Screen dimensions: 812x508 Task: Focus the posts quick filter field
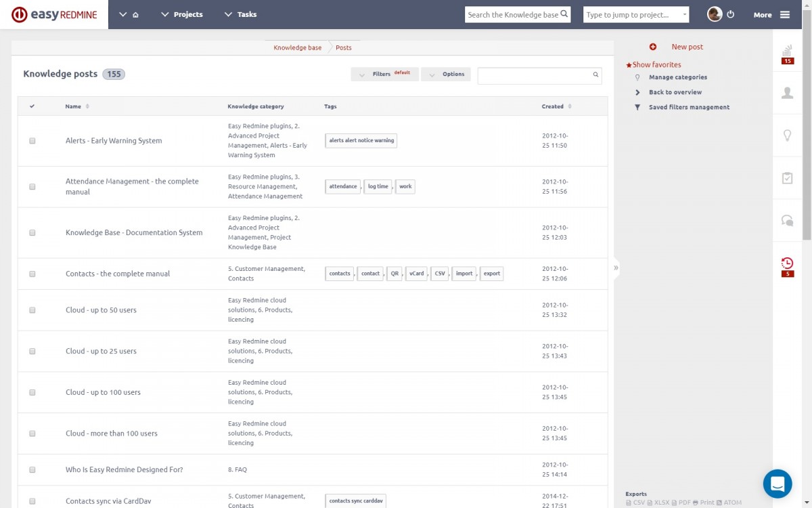tap(535, 75)
